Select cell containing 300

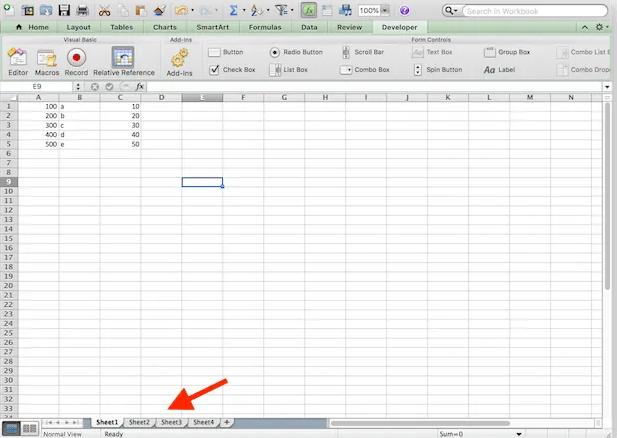click(39, 125)
